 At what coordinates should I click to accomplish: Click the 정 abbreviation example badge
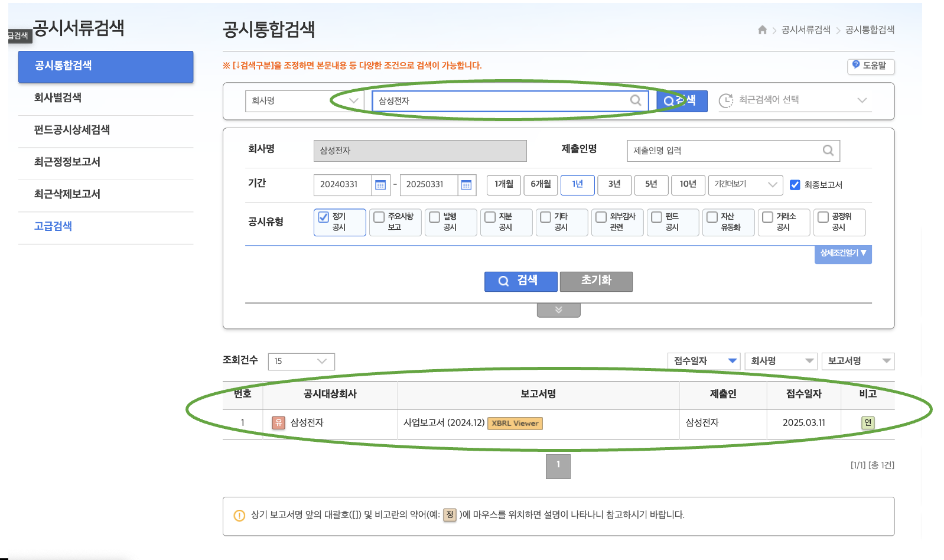point(450,515)
